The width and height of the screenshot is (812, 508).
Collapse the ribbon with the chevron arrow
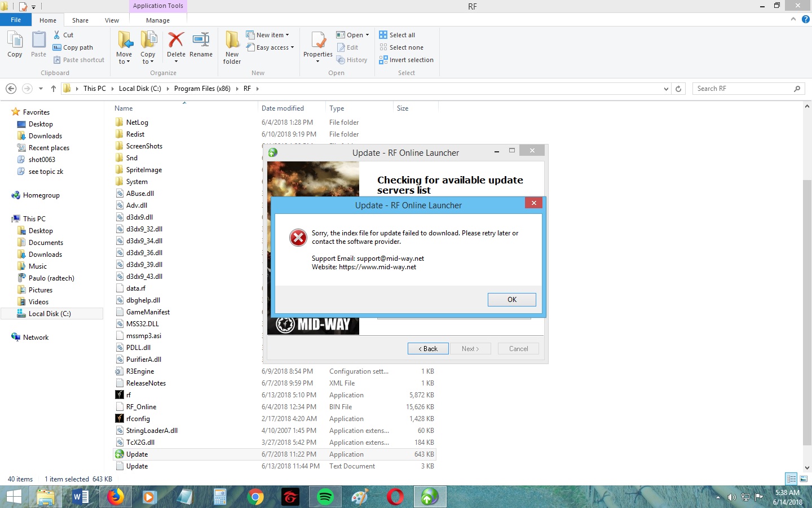click(x=793, y=19)
